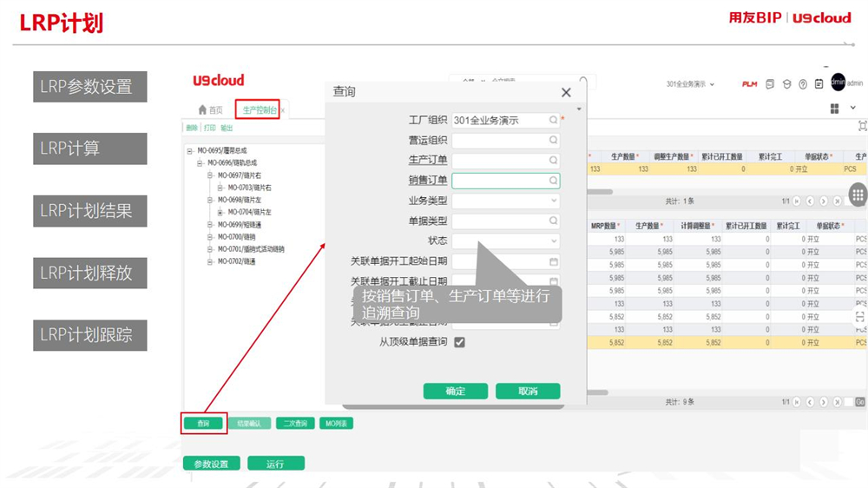Image resolution: width=868 pixels, height=488 pixels.
Task: Open the task list clipboard icon in header
Action: pyautogui.click(x=819, y=84)
